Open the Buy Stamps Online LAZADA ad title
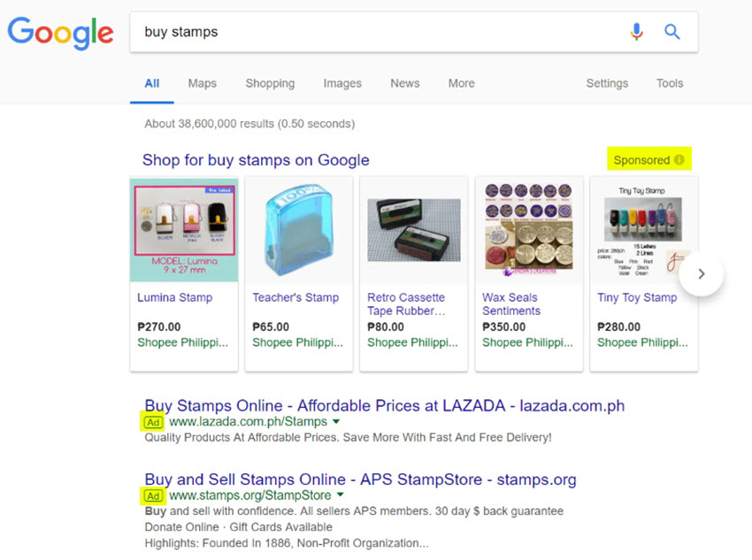 click(x=385, y=406)
